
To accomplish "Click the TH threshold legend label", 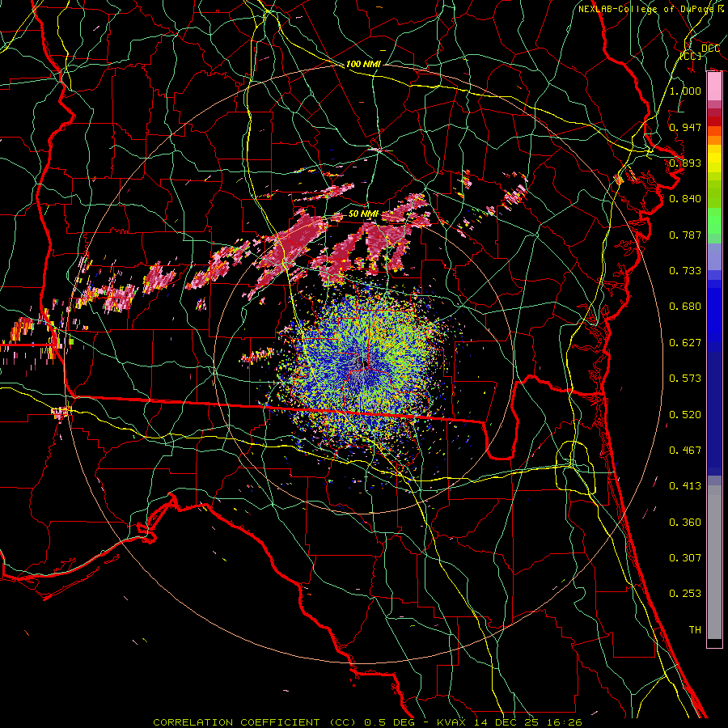I will 695,629.
